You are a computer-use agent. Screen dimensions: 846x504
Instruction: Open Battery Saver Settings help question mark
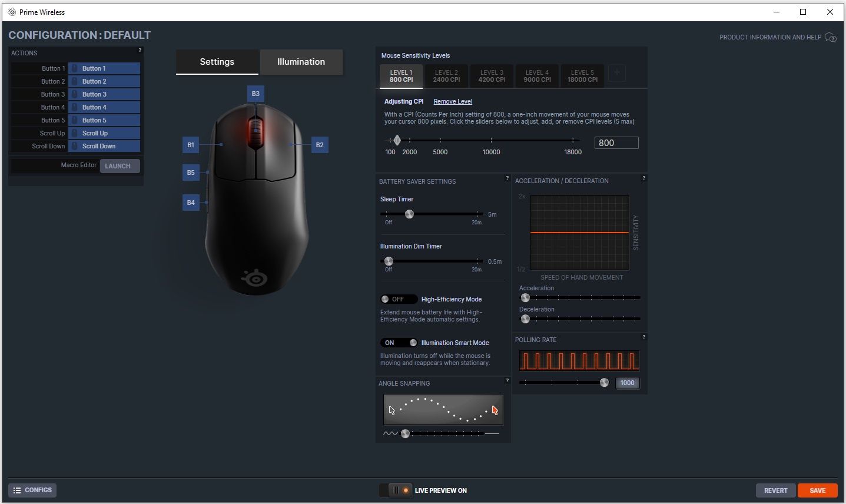point(507,178)
